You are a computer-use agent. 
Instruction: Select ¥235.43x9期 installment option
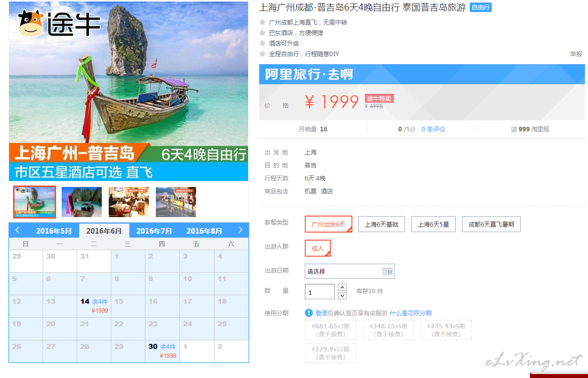click(x=446, y=330)
